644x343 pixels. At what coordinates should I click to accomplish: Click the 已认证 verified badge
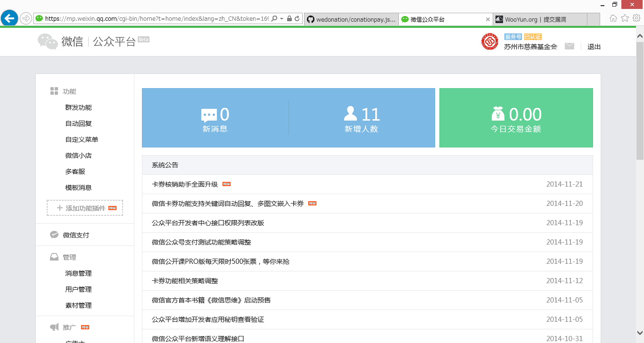point(533,37)
